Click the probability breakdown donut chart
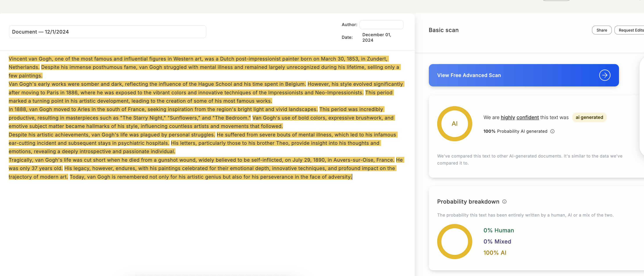Image resolution: width=644 pixels, height=276 pixels. (454, 241)
